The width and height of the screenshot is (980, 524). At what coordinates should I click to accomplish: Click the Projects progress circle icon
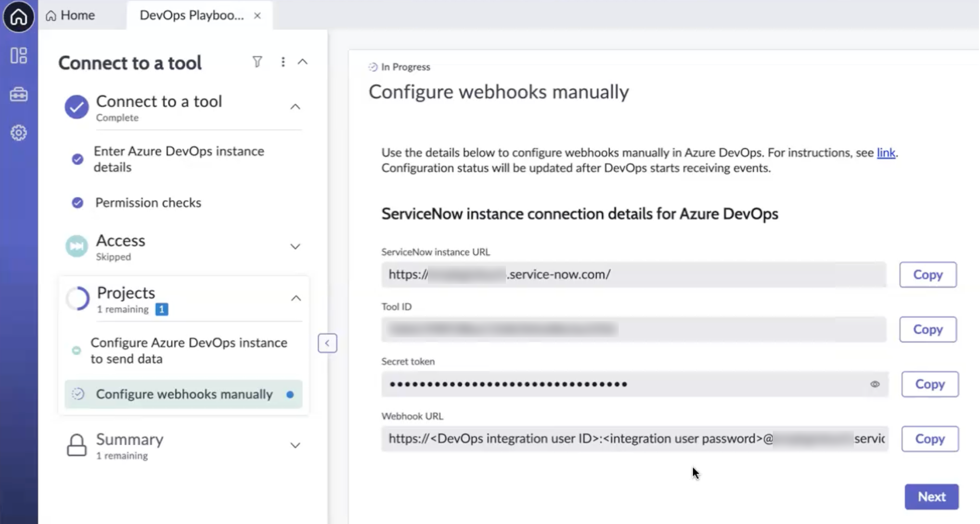pos(77,298)
